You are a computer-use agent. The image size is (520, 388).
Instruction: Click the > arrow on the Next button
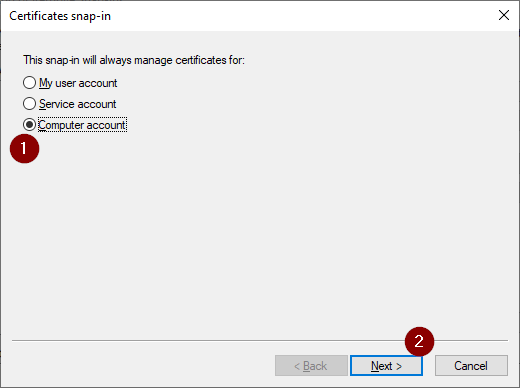point(399,366)
